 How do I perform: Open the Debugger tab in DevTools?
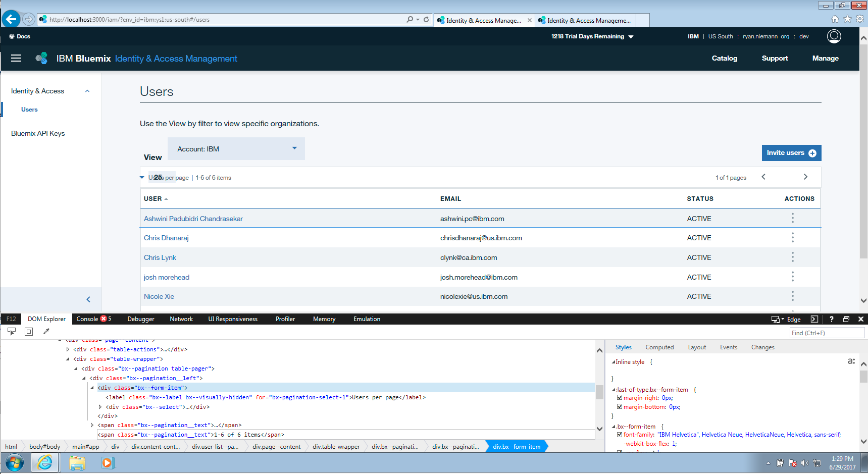click(141, 319)
